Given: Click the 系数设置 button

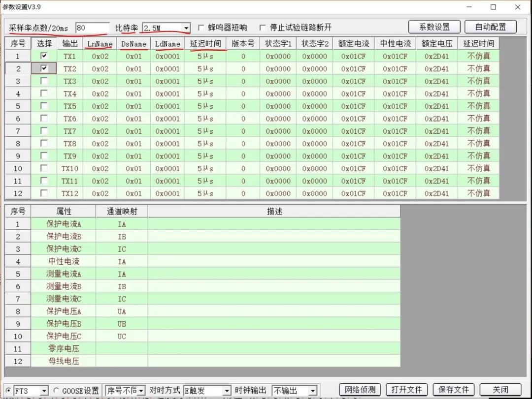Looking at the screenshot, I should pos(434,27).
